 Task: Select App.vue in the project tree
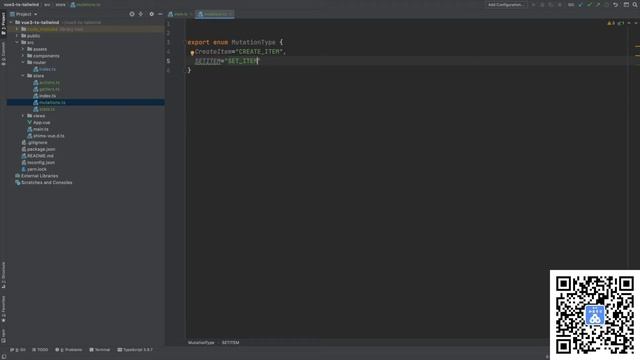point(39,122)
